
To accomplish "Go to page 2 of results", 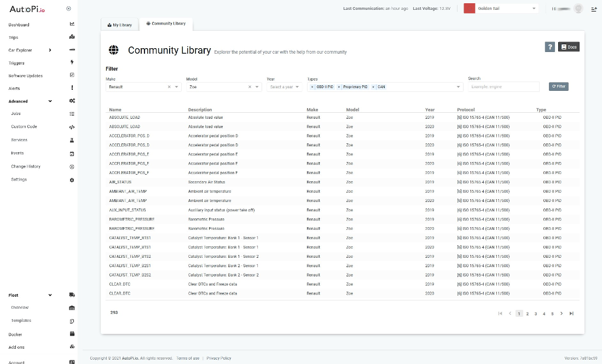I will click(528, 314).
